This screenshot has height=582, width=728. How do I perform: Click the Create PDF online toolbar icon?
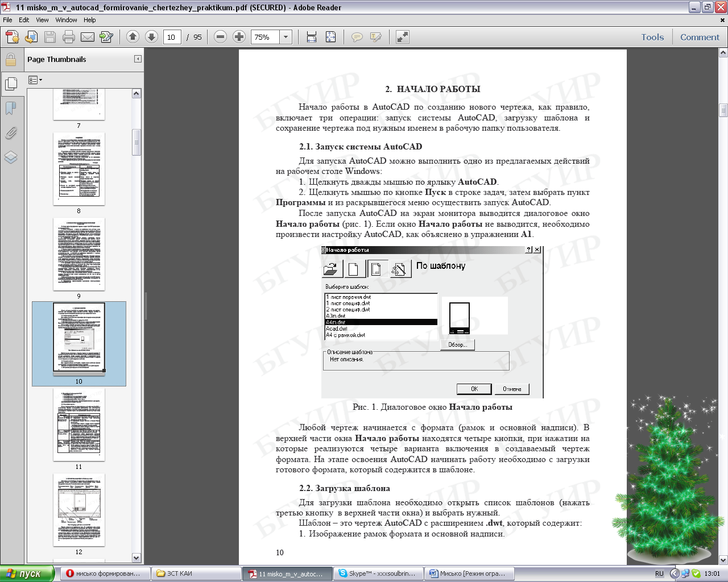tap(13, 37)
